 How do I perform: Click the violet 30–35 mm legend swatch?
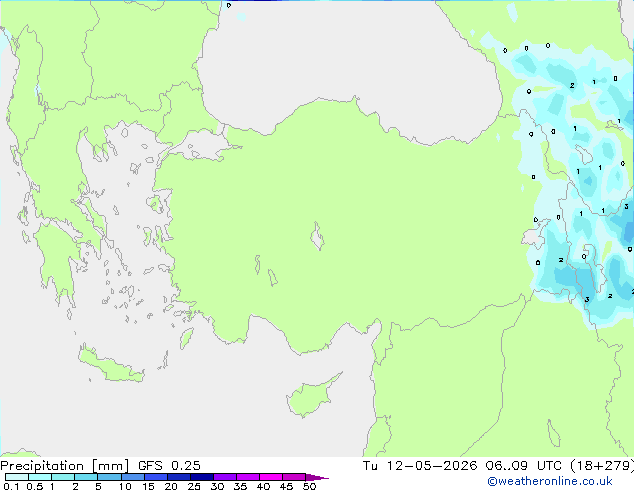pos(224,477)
